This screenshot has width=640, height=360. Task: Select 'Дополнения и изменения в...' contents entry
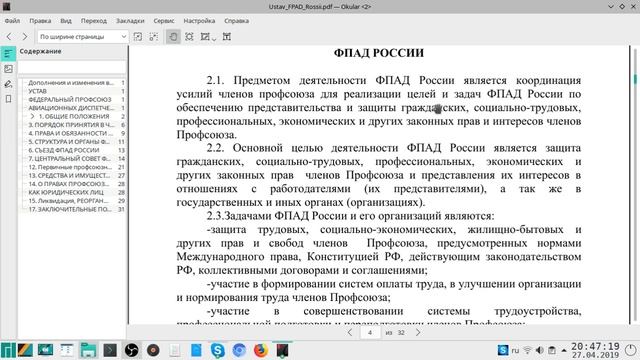(72, 82)
